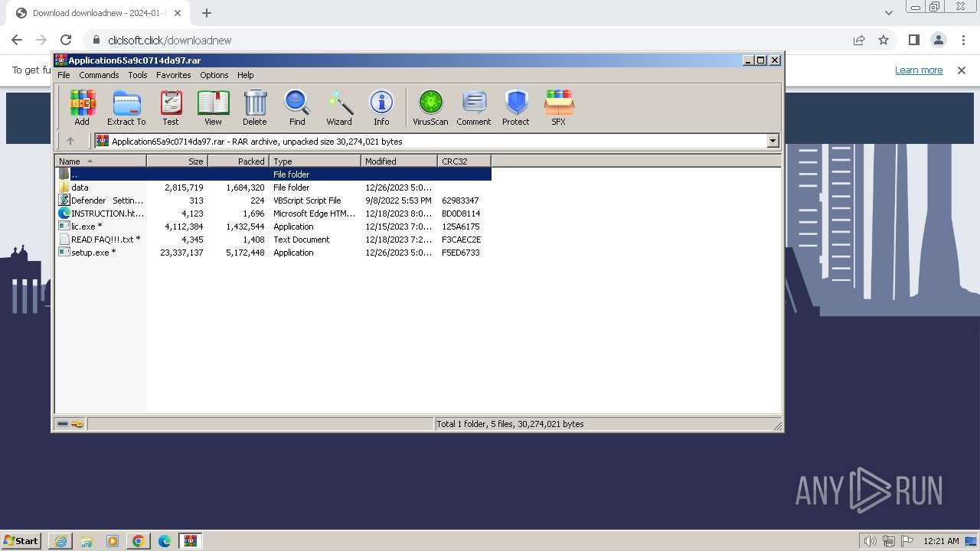This screenshot has width=980, height=551.
Task: Select the READ FAQ!!!.txt file
Action: point(273,240)
